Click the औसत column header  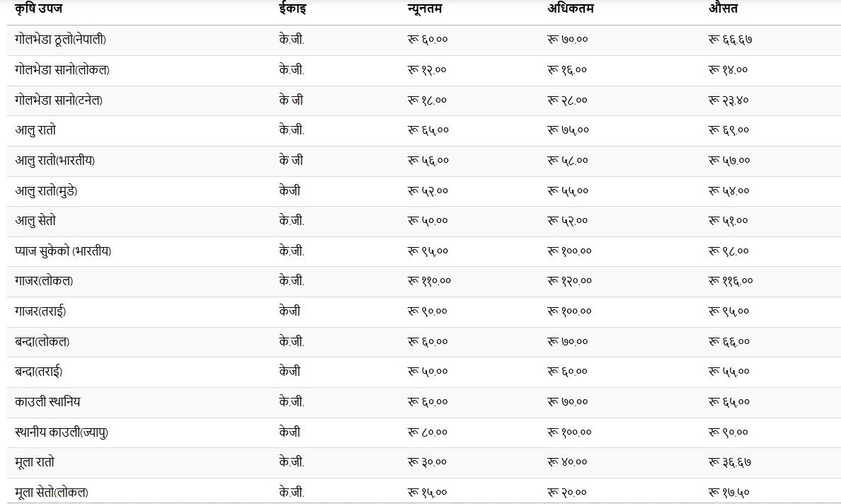tap(723, 9)
